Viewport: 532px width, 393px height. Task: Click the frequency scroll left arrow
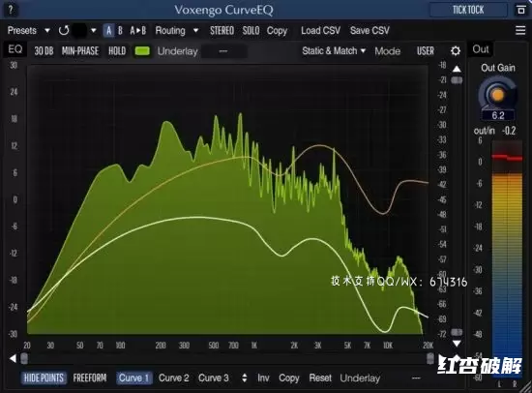pos(13,358)
